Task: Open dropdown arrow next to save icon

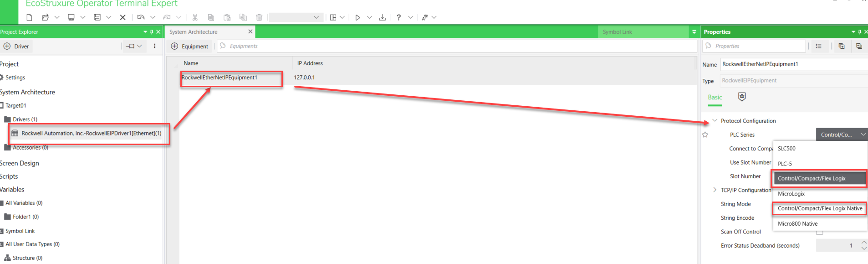Action: (109, 17)
